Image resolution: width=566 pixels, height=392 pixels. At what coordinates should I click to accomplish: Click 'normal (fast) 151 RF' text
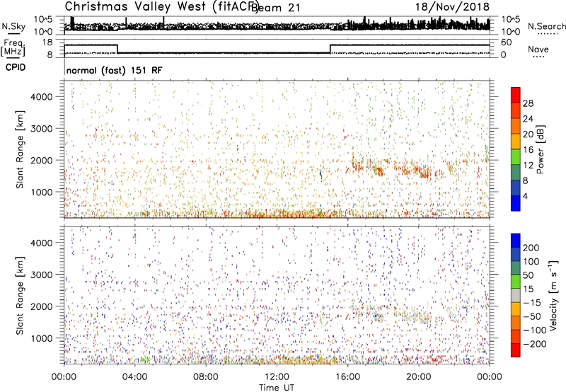point(115,70)
